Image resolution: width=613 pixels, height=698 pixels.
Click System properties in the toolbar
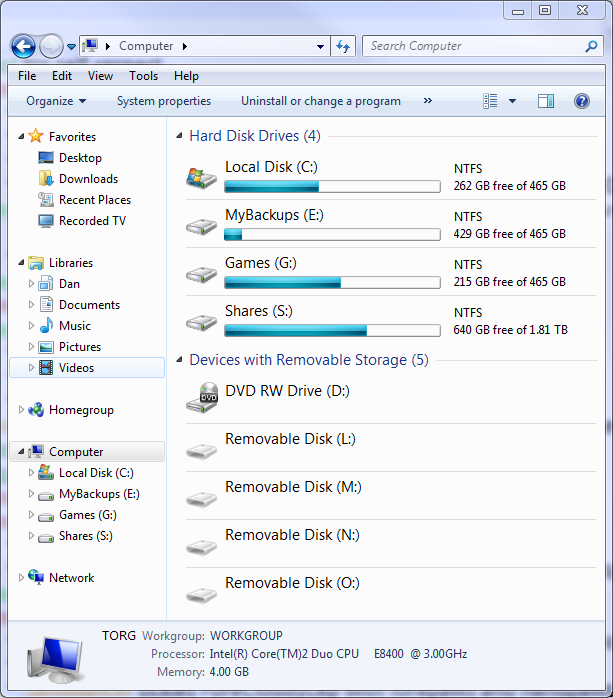164,101
